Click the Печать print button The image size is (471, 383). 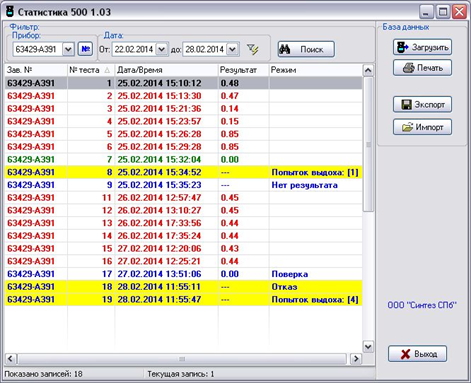click(x=422, y=68)
